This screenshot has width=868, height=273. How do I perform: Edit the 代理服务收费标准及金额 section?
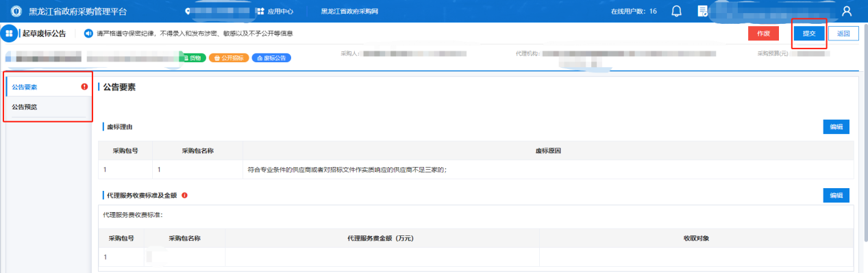click(x=836, y=195)
